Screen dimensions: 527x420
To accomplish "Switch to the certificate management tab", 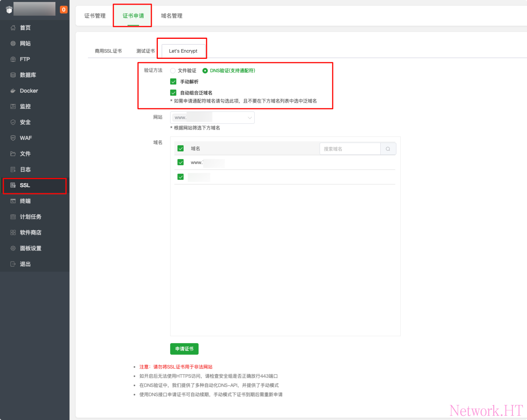I will pyautogui.click(x=95, y=16).
